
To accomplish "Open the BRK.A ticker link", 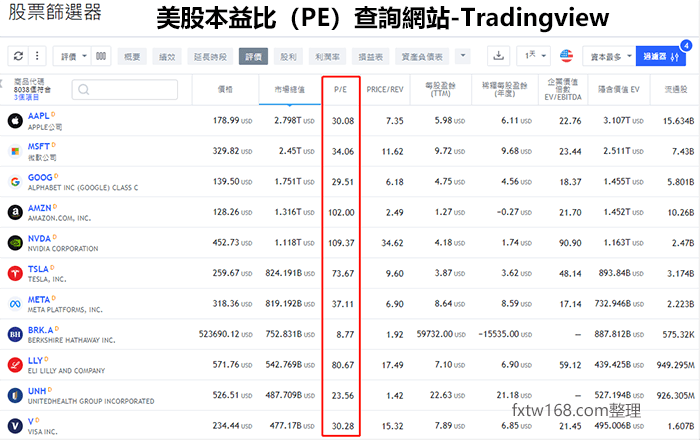I will [41, 330].
